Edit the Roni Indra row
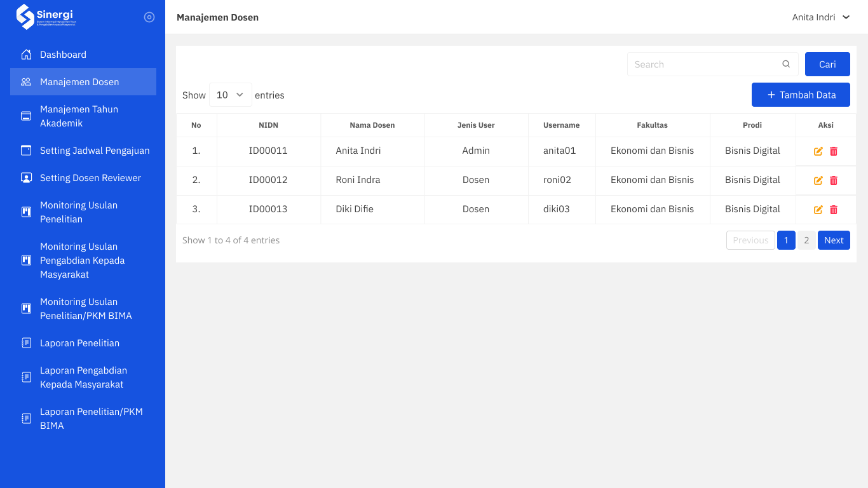Screen dimensions: 868x488 point(818,180)
